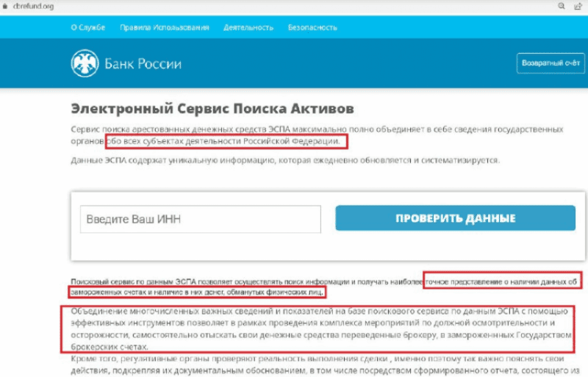Open the О Службе menu item
The width and height of the screenshot is (588, 377).
pyautogui.click(x=88, y=27)
